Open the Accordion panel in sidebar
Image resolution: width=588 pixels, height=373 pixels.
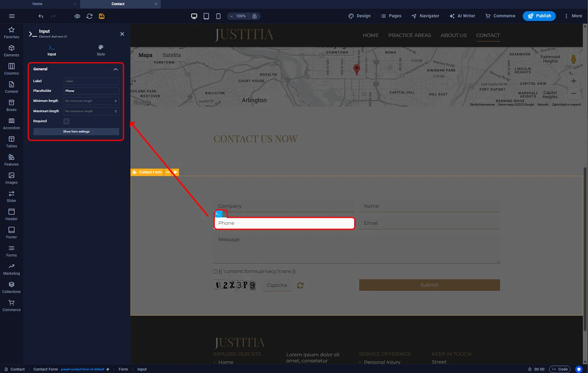pyautogui.click(x=11, y=123)
